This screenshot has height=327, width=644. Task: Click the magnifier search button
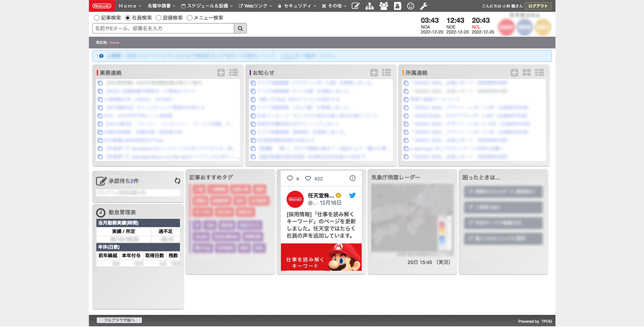click(240, 28)
